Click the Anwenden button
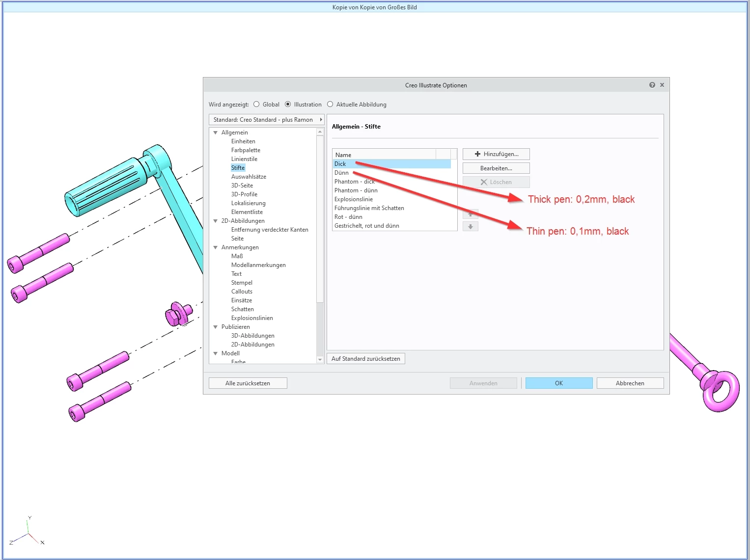750x560 pixels. click(483, 383)
